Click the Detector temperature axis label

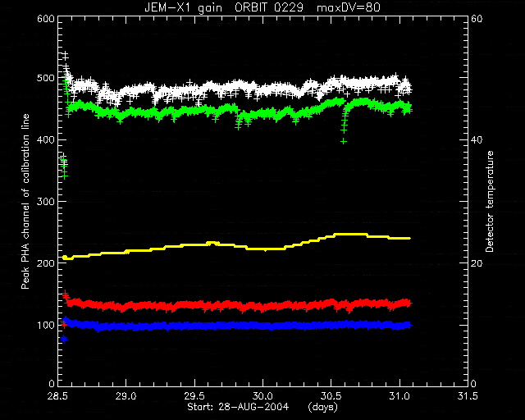click(x=490, y=201)
